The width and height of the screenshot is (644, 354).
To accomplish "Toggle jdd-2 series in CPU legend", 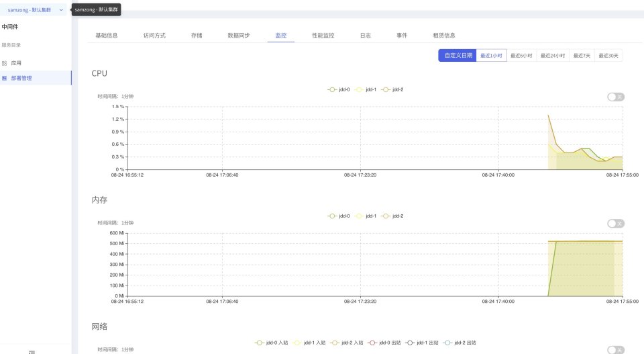I will [393, 89].
